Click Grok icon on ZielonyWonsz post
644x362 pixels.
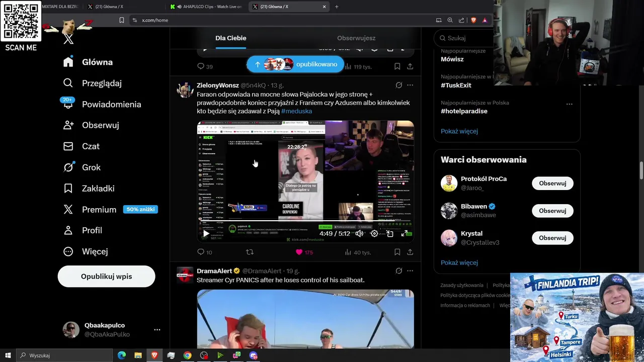click(398, 85)
